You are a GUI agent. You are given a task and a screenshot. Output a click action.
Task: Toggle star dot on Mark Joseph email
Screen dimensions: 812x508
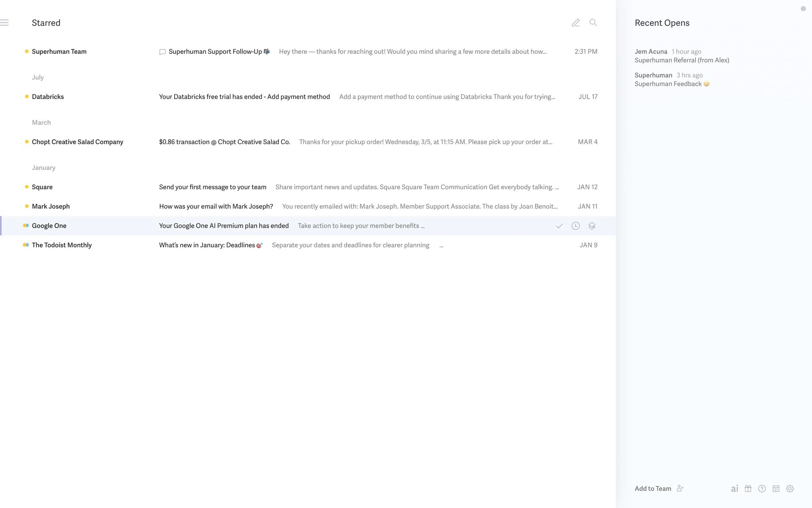click(27, 206)
